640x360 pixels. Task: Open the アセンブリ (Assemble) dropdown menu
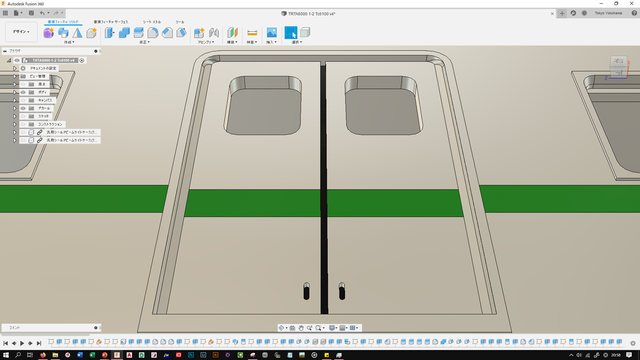coord(206,42)
